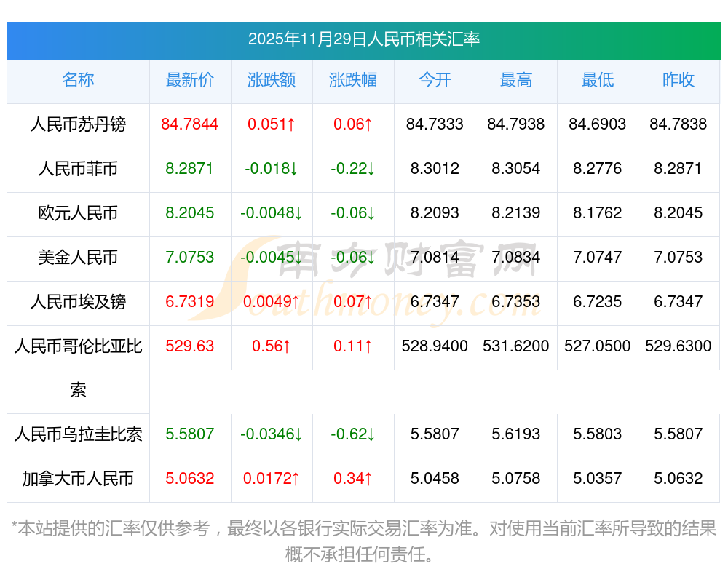Viewport: 728px width, 577px height.
Task: Select the 今开 column header
Action: pyautogui.click(x=435, y=80)
